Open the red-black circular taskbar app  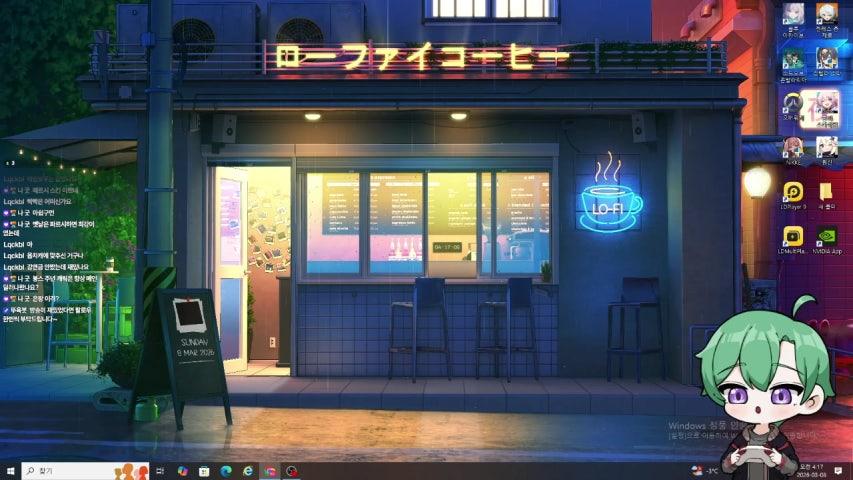(x=292, y=471)
